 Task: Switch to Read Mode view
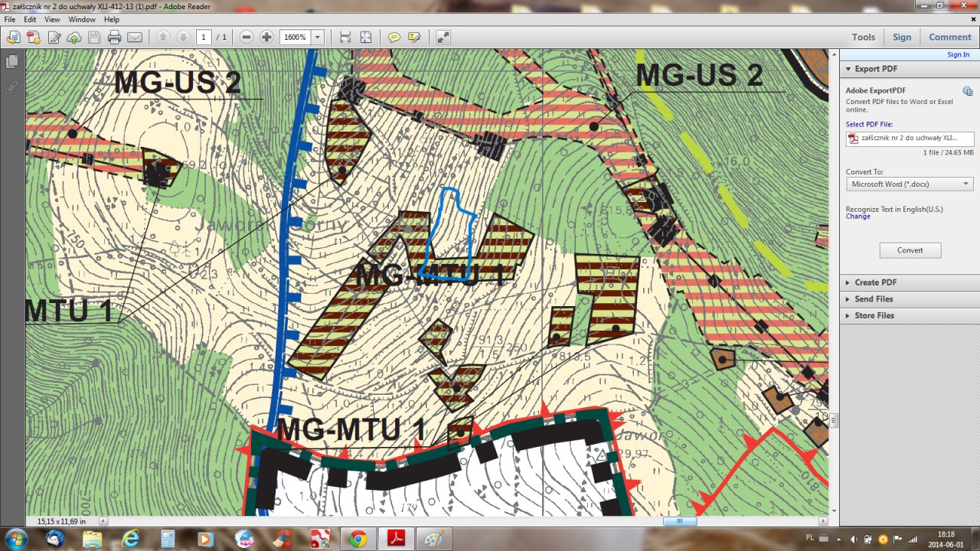[443, 37]
